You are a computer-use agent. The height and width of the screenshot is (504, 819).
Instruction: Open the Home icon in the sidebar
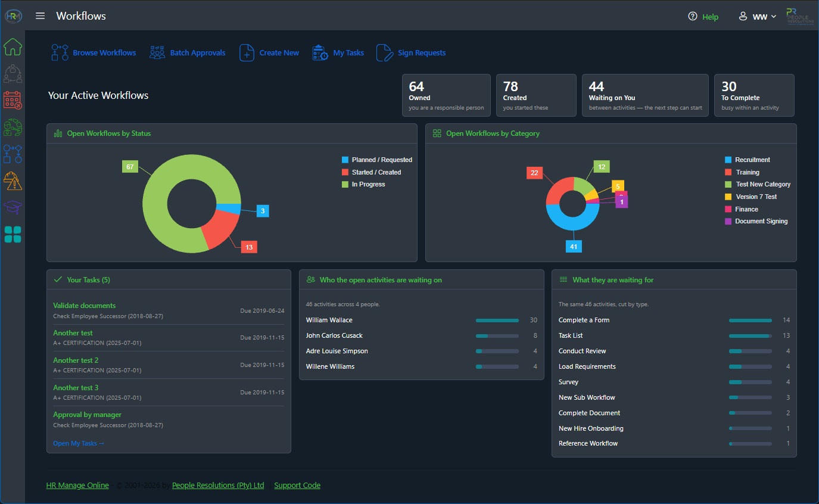[x=13, y=46]
